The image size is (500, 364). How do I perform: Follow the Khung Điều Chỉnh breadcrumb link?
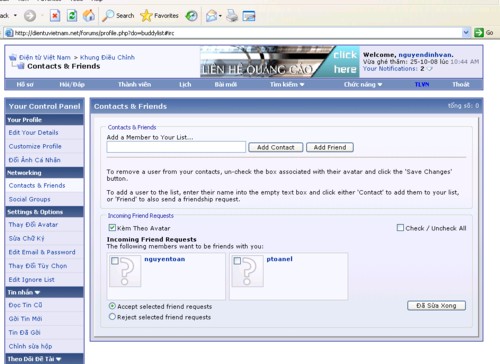107,57
